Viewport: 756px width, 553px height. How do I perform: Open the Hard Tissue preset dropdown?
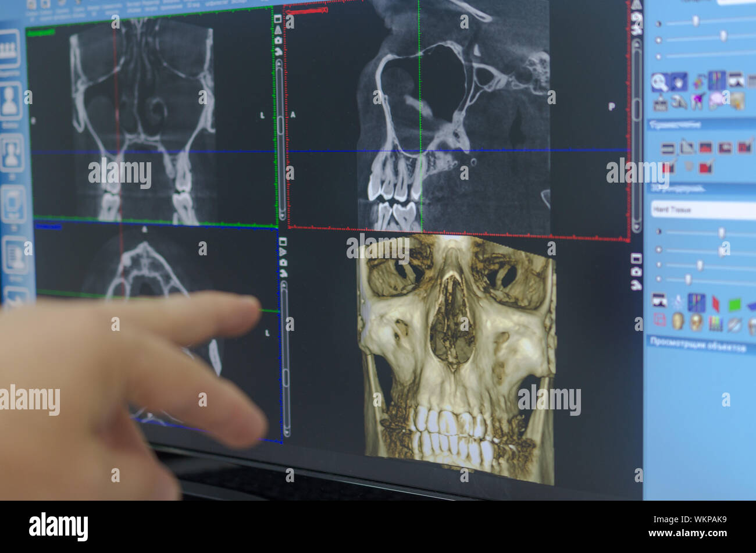(x=703, y=210)
